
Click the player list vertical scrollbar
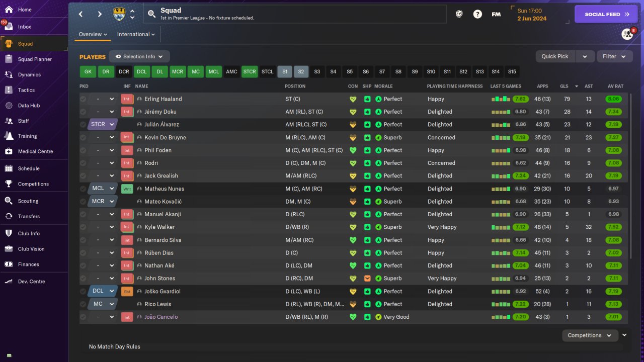point(629,176)
